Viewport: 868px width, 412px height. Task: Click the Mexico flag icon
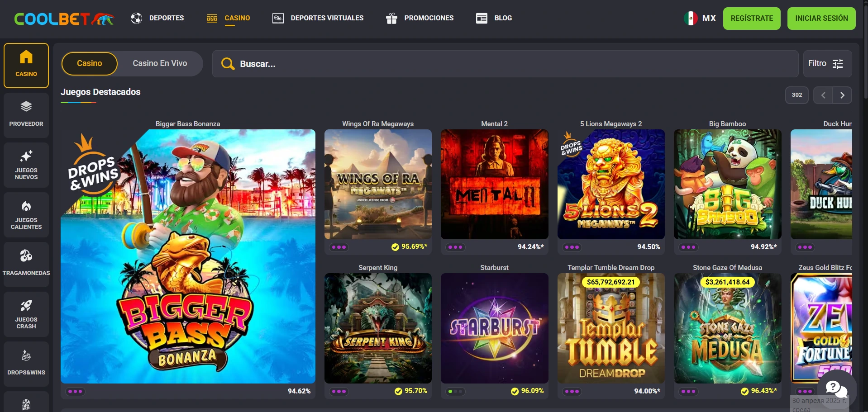tap(691, 18)
